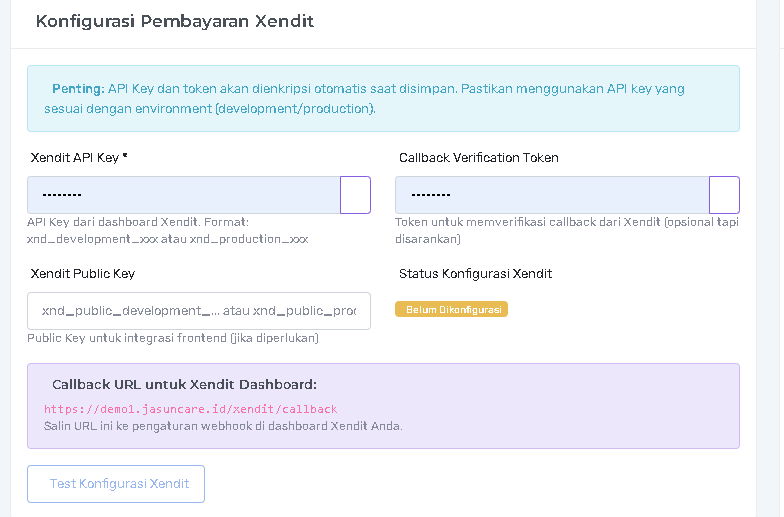Reveal the Callback Verification Token value
This screenshot has width=784, height=517.
click(x=724, y=195)
